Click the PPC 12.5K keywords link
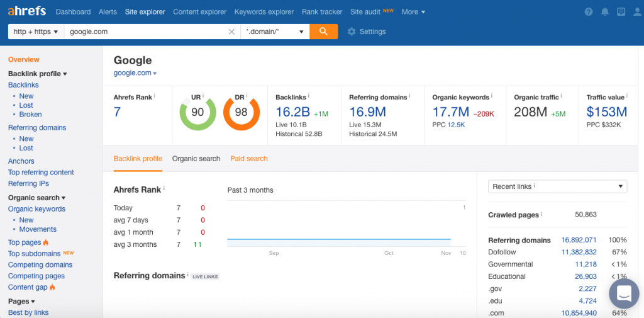This screenshot has height=318, width=644. pos(457,124)
